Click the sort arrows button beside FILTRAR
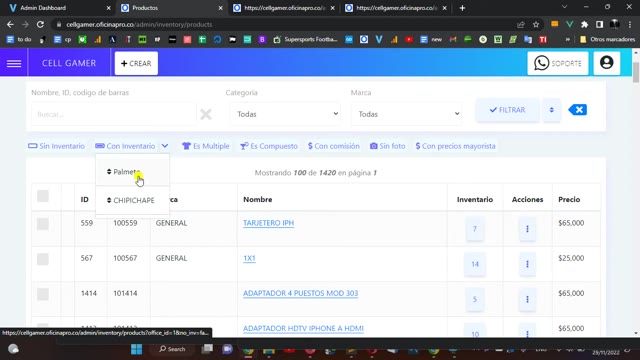 tap(551, 110)
